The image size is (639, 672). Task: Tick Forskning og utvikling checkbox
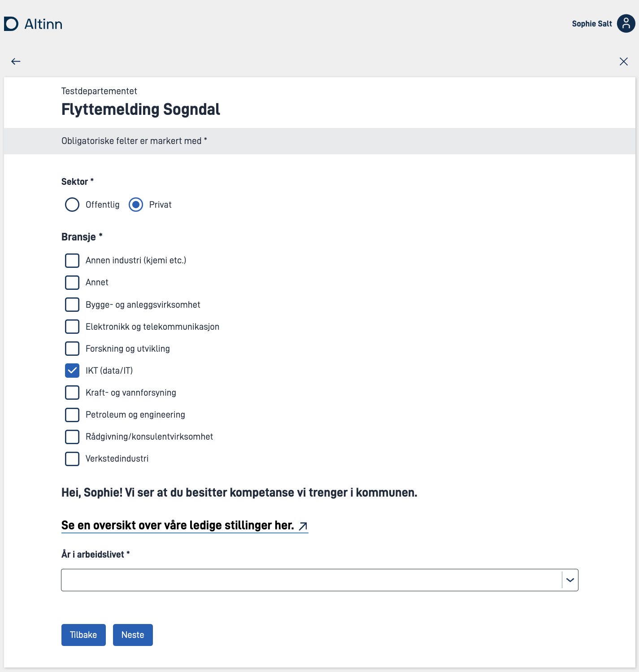point(72,349)
